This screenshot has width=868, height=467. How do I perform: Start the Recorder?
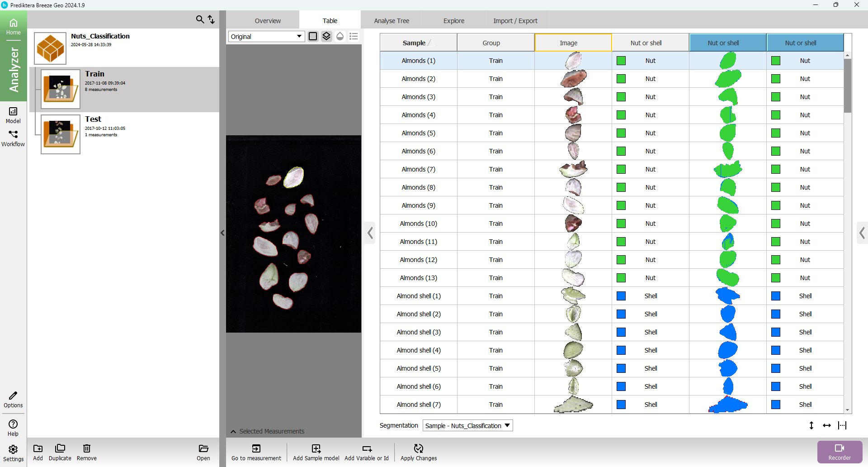840,452
